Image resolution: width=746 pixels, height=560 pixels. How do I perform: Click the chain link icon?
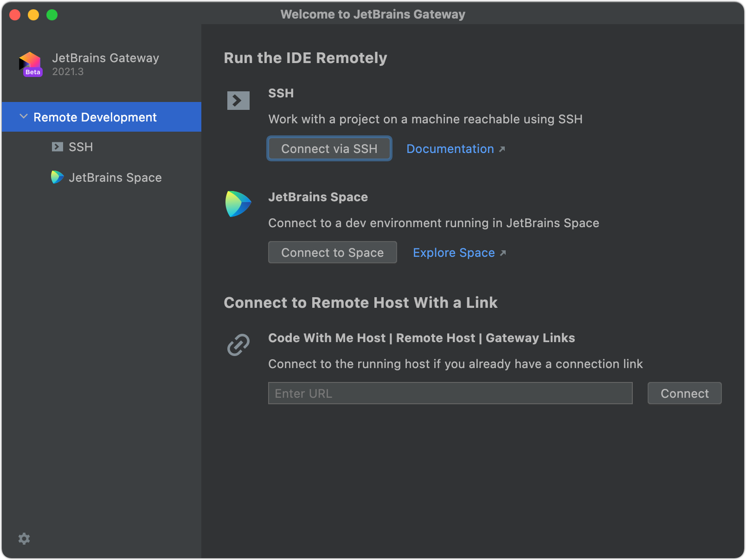coord(238,345)
